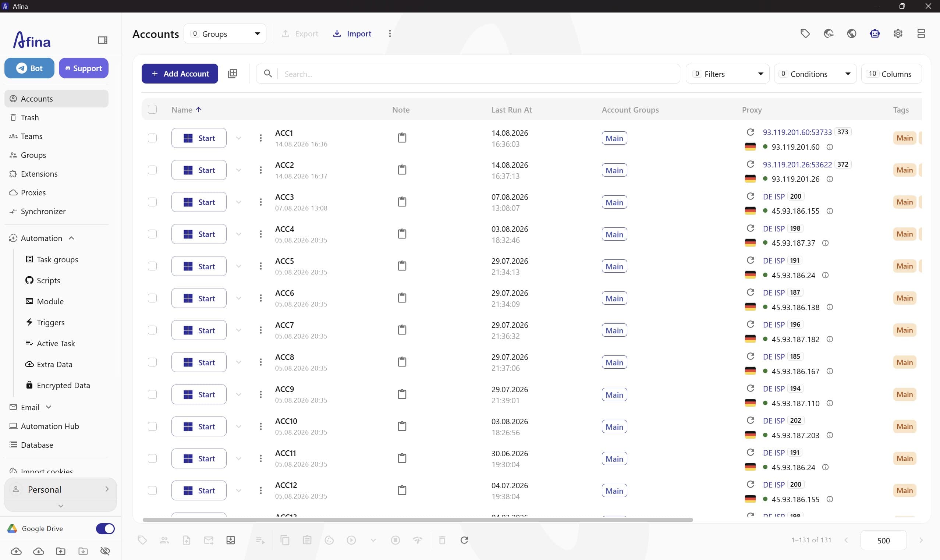Show proxy info for 93.119.201.60
This screenshot has width=940, height=560.
(830, 147)
